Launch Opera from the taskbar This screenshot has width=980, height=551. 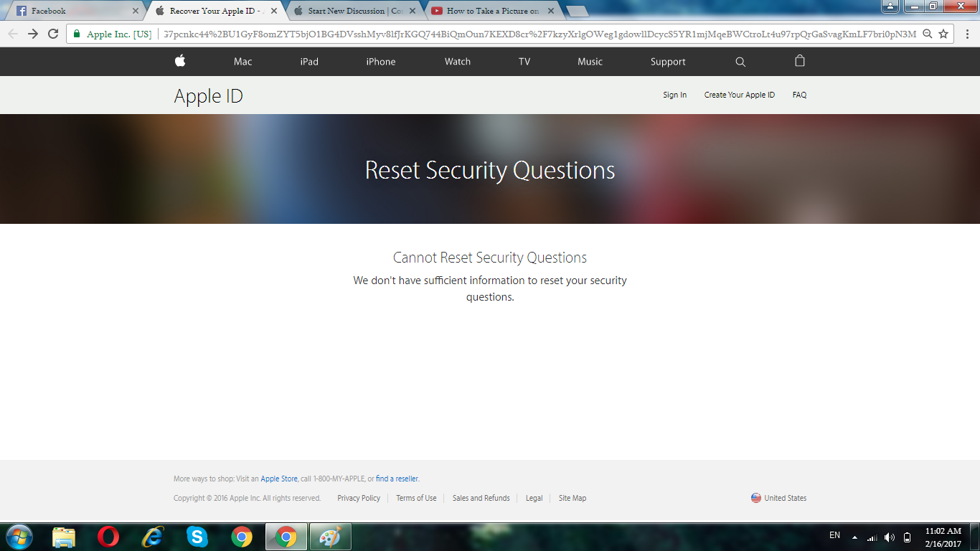(108, 537)
